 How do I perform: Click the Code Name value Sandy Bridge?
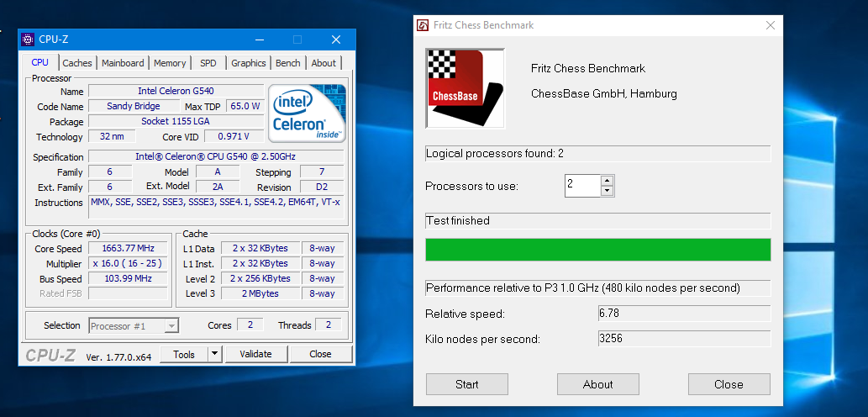pos(134,106)
